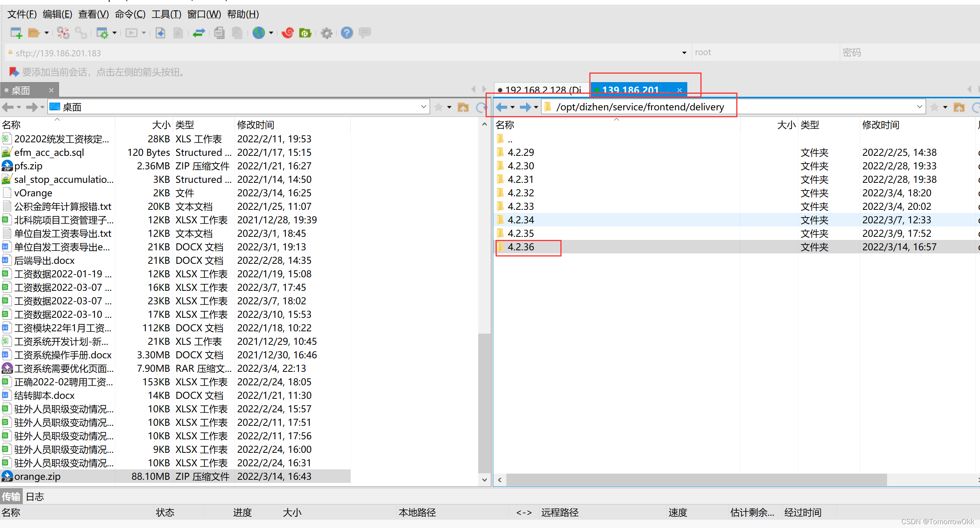Click the new session icon
Screen dimensions: 980x528
coord(16,33)
